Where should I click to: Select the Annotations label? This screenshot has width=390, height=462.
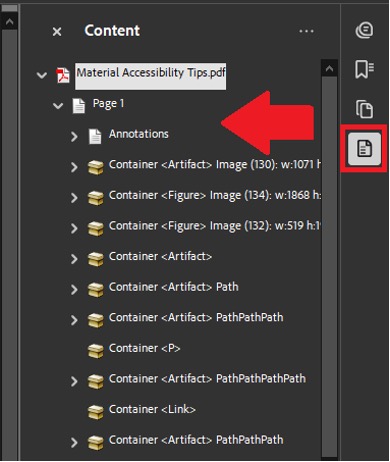click(x=139, y=134)
